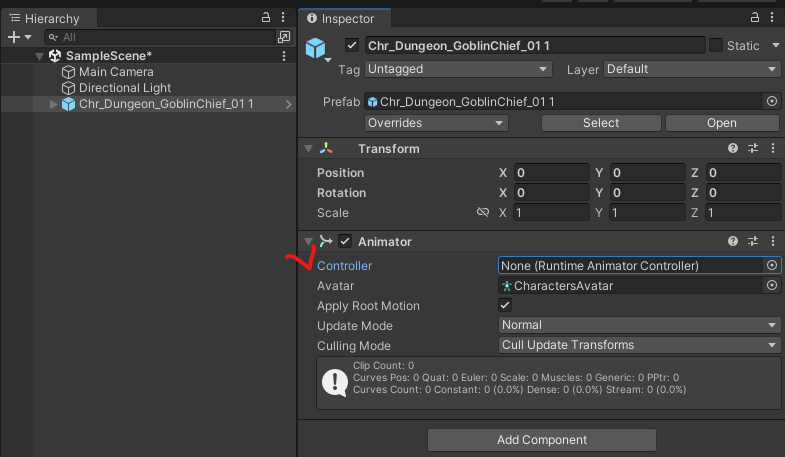
Task: Open Avatar object picker circle
Action: [771, 285]
